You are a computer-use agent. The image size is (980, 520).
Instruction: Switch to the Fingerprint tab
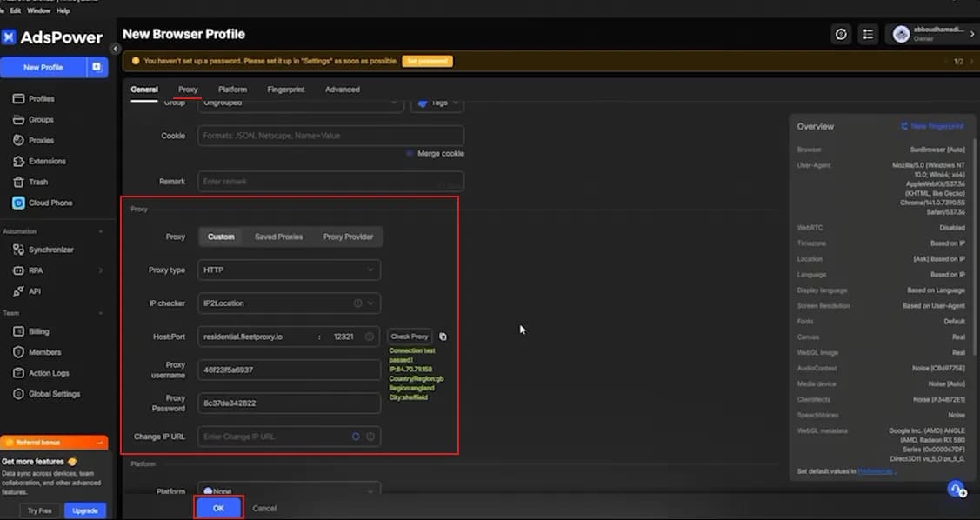coord(285,90)
